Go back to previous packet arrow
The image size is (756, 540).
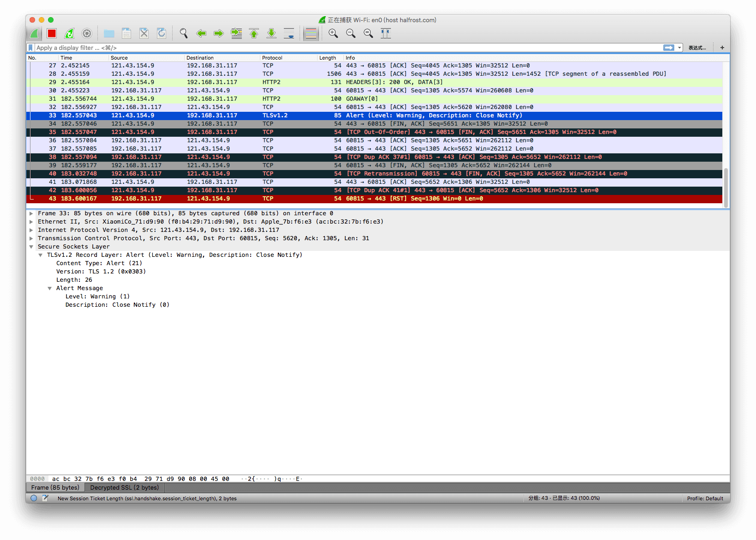point(201,33)
